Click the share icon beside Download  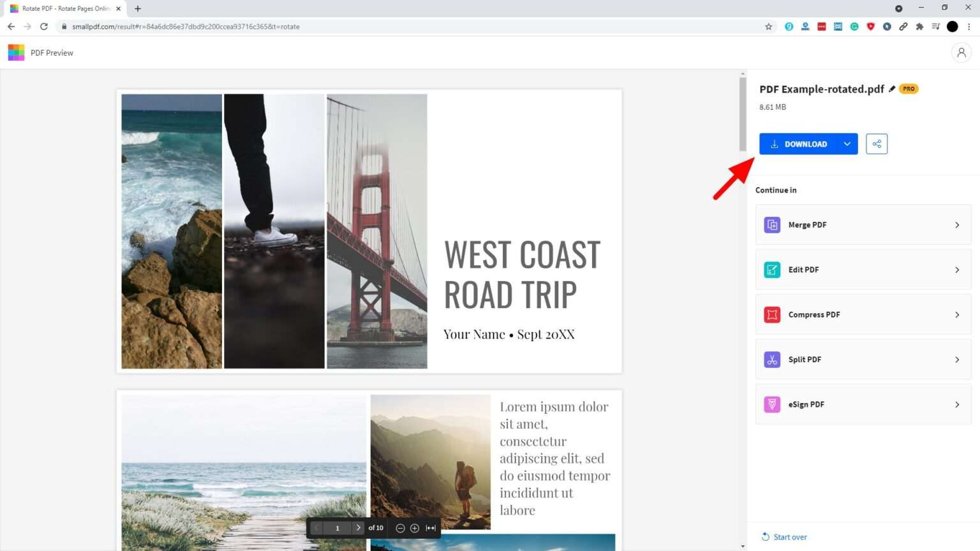[x=877, y=144]
